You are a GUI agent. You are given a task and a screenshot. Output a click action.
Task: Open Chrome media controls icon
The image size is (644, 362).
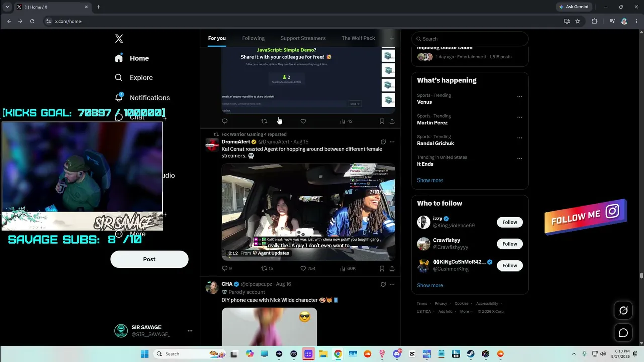click(612, 21)
